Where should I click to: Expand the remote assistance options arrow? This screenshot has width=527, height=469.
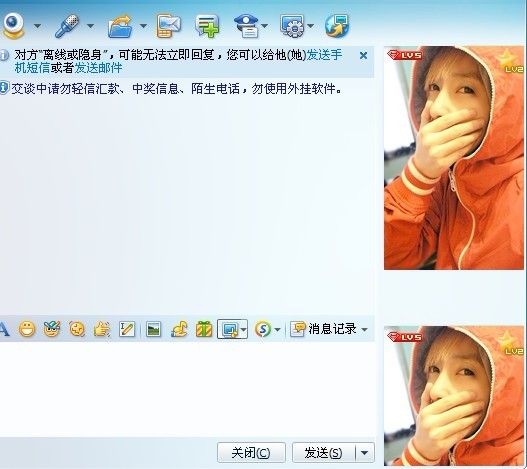point(311,26)
